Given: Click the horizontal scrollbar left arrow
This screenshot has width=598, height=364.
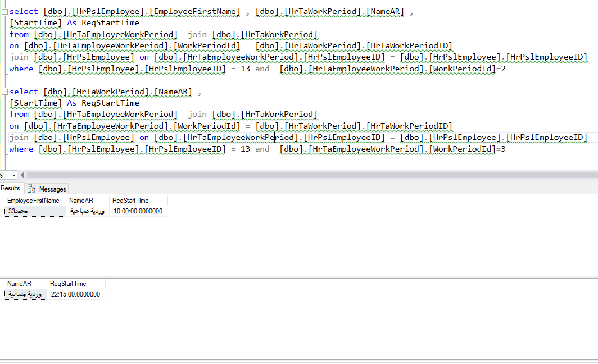Looking at the screenshot, I should point(22,175).
